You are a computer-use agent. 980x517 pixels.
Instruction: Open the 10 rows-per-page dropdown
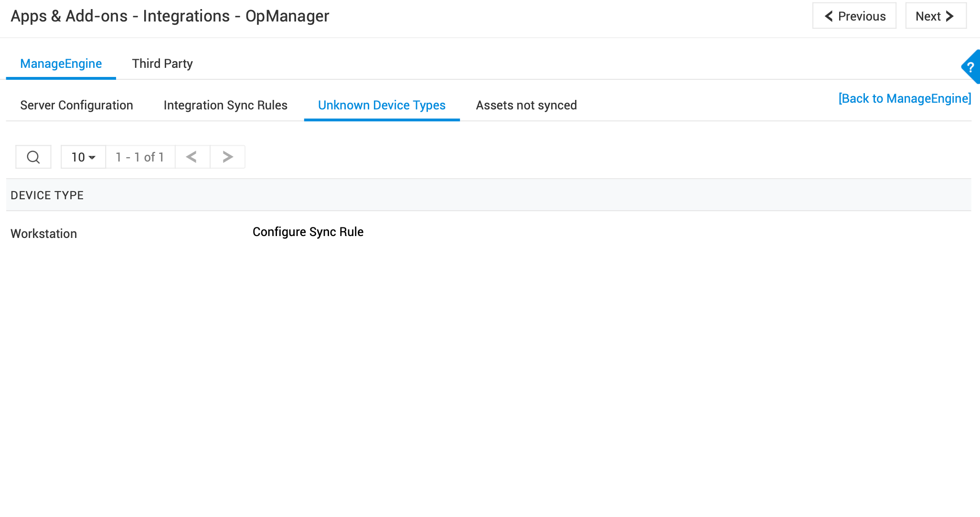[83, 157]
